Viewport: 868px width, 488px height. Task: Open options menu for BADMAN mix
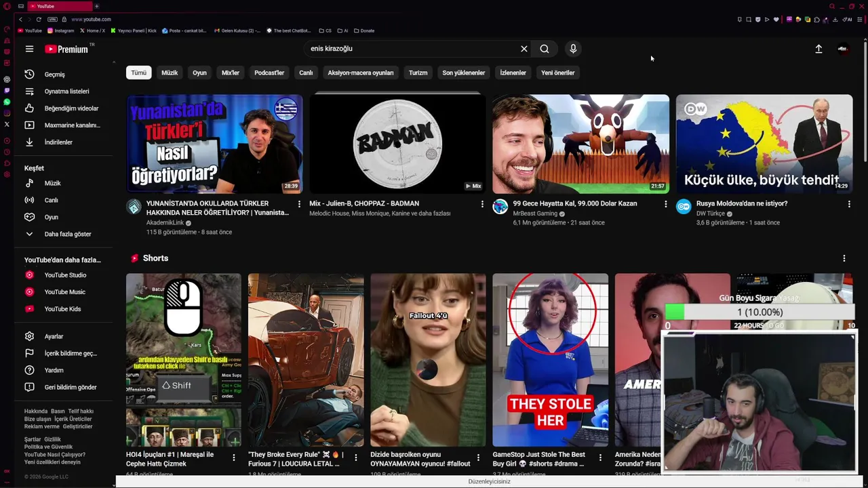pos(482,204)
